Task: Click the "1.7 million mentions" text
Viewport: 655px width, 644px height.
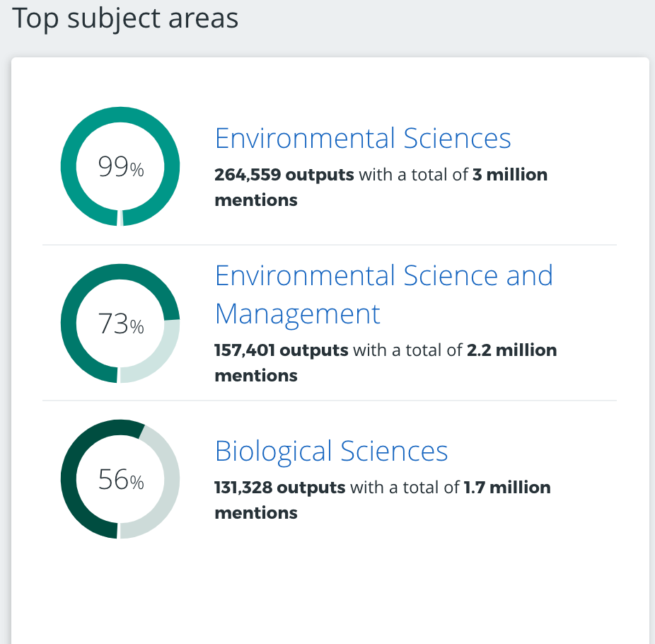Action: 506,487
